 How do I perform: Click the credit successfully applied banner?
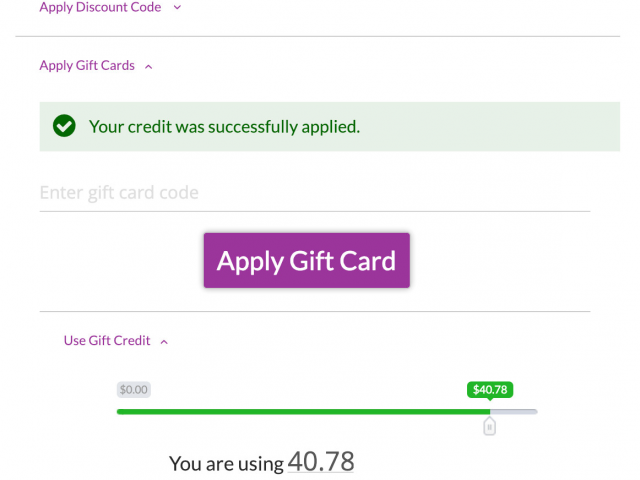click(329, 127)
